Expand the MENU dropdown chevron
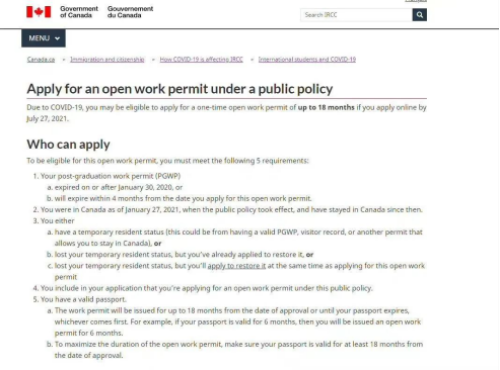The height and width of the screenshot is (370, 500). tap(57, 38)
